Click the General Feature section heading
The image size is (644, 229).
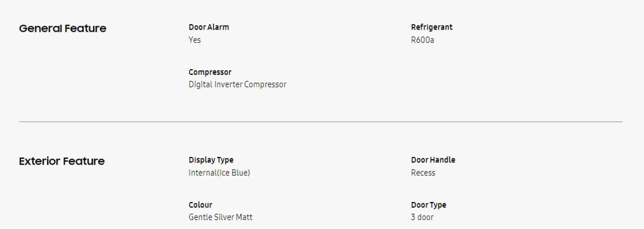click(62, 28)
